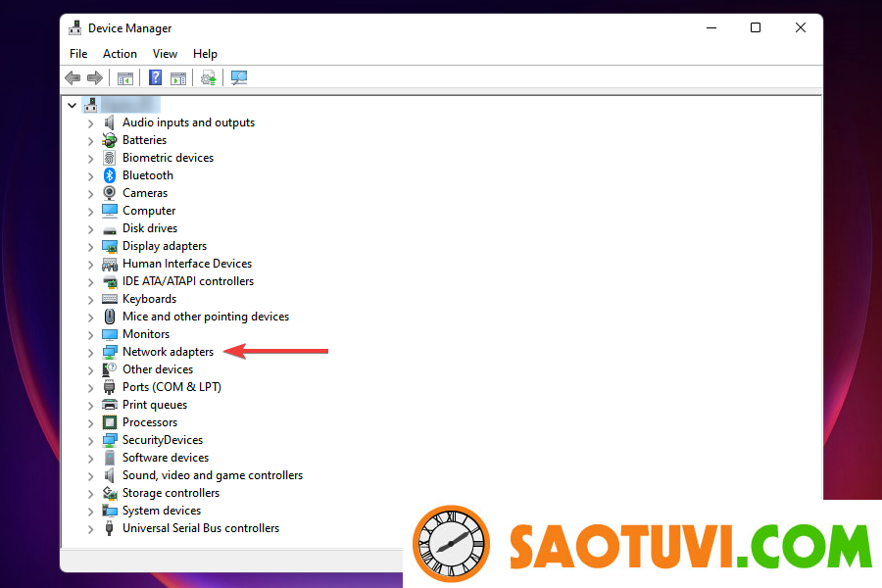This screenshot has height=588, width=882.
Task: Select Sound, video and game controllers
Action: (212, 475)
